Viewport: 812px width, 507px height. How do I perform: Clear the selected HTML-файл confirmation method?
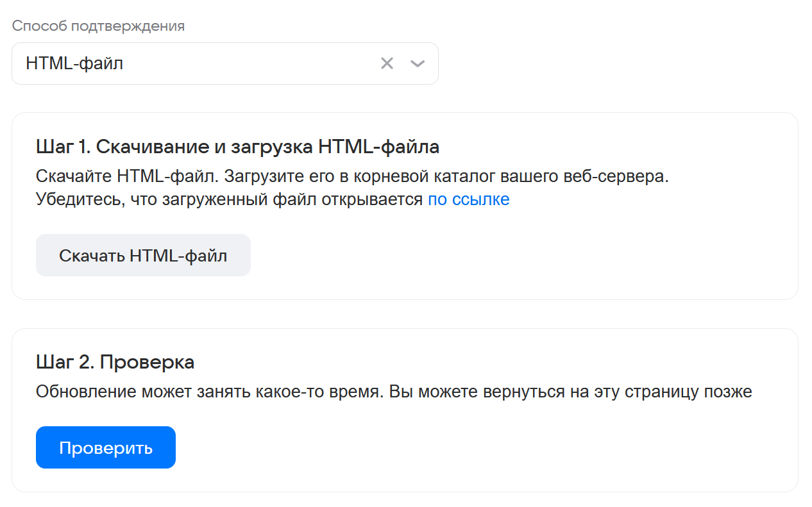(387, 63)
